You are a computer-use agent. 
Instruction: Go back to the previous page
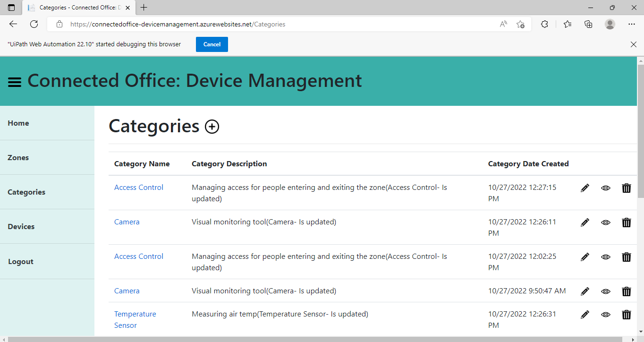(13, 24)
